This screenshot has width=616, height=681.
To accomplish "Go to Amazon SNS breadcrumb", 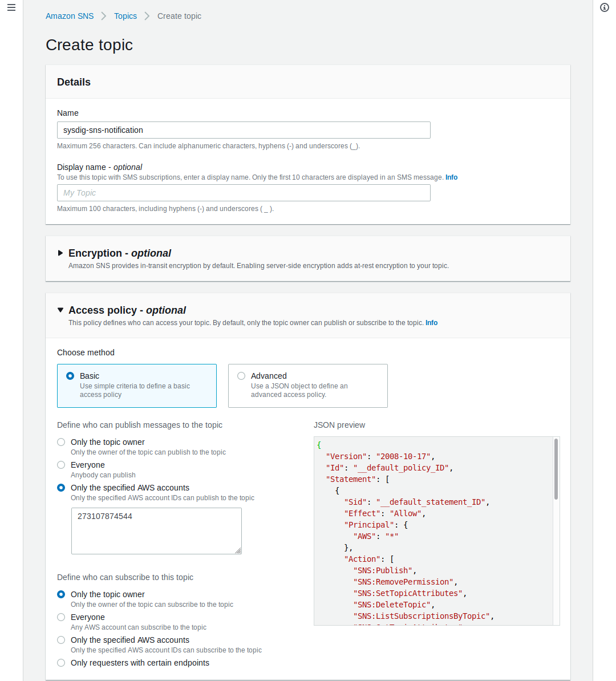I will [x=70, y=16].
